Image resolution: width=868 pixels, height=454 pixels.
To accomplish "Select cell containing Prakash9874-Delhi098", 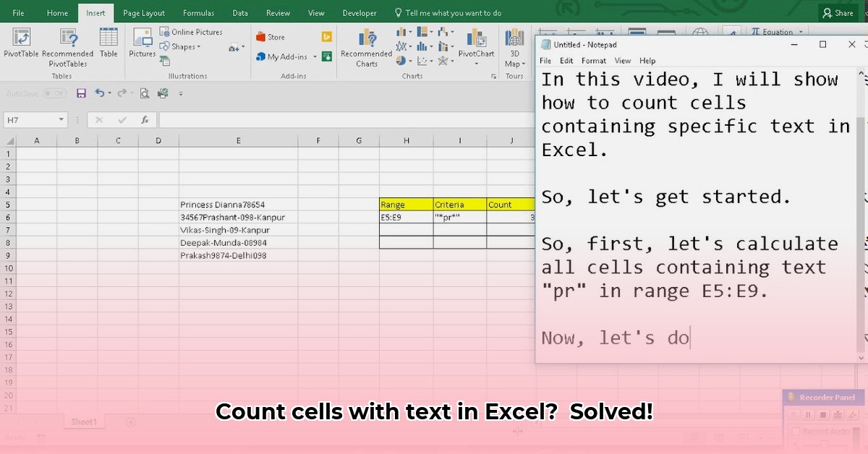I will (x=238, y=255).
